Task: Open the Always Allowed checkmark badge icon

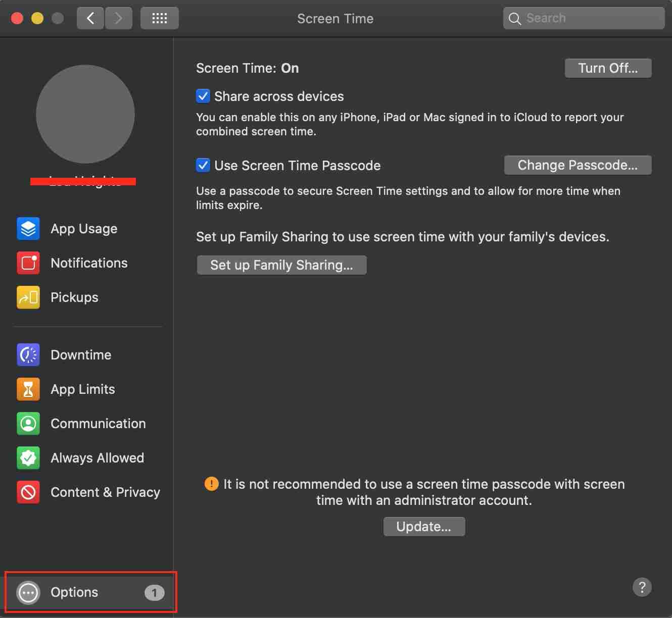Action: click(28, 458)
